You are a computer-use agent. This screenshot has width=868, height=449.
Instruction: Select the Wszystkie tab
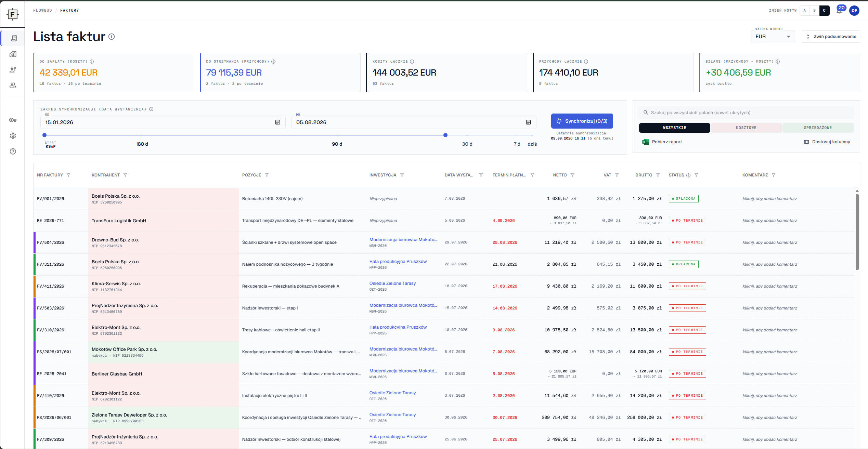point(674,128)
